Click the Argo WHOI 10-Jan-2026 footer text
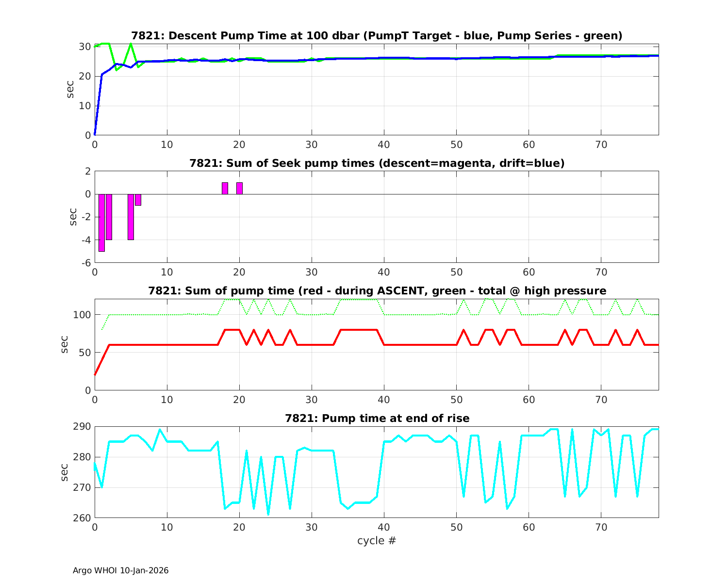728x582 pixels. (x=120, y=570)
